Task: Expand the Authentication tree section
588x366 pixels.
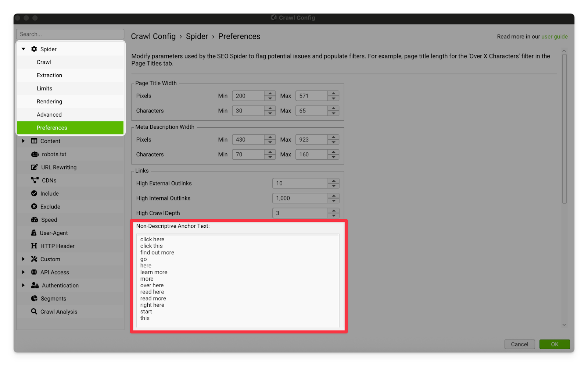Action: [24, 285]
